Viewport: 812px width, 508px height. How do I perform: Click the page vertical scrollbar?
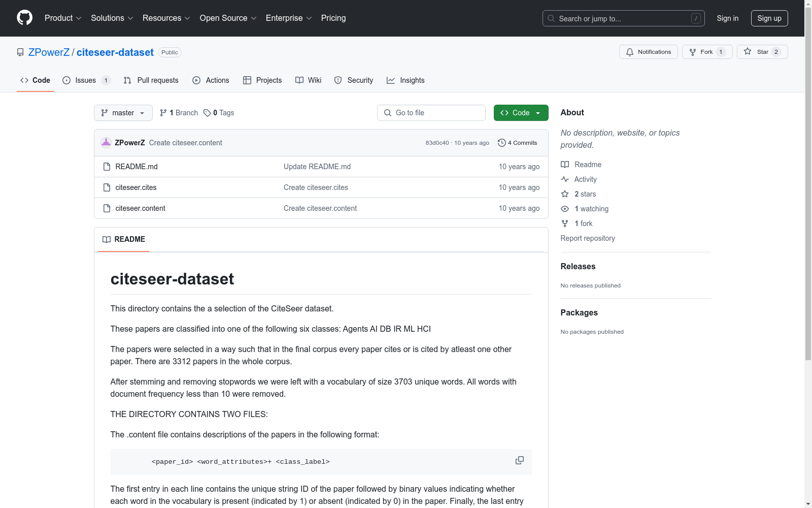tap(808, 183)
